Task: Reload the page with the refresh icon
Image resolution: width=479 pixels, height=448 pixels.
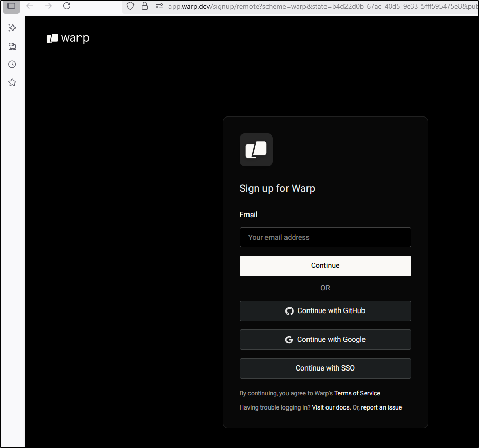Action: [67, 6]
